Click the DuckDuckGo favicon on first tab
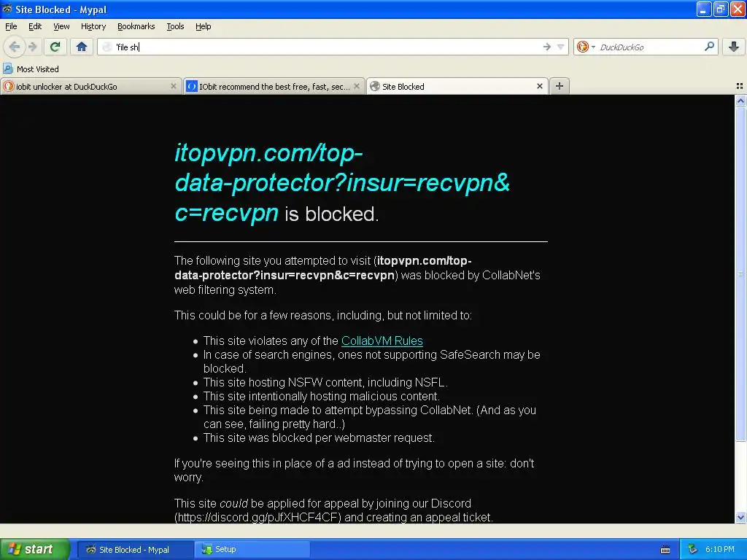Screen dimensions: 747x560 click(x=8, y=86)
